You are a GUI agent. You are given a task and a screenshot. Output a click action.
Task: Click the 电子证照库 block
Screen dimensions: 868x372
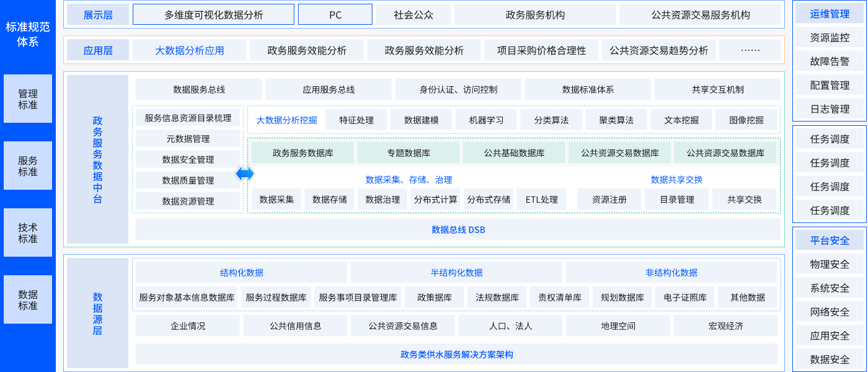684,298
